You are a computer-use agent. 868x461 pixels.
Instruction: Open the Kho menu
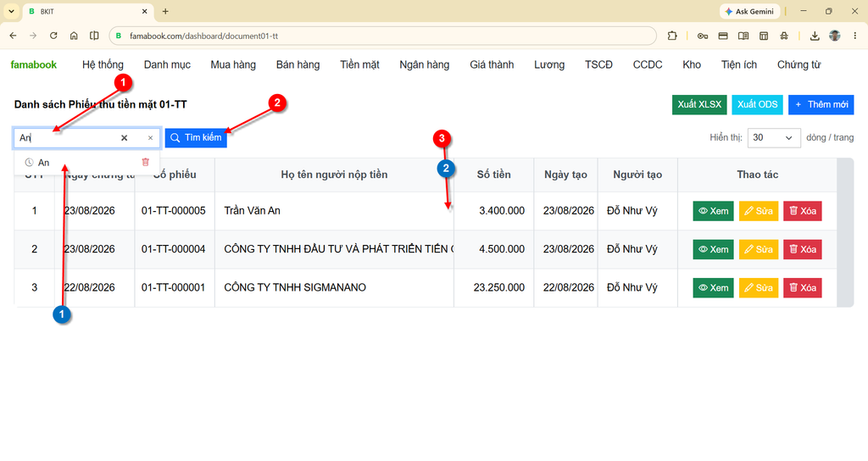pyautogui.click(x=692, y=64)
